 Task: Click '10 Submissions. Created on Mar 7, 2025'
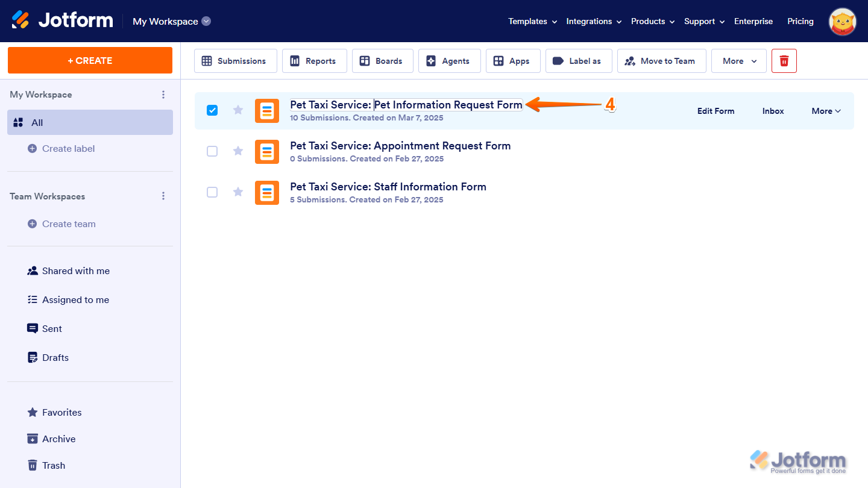coord(366,118)
